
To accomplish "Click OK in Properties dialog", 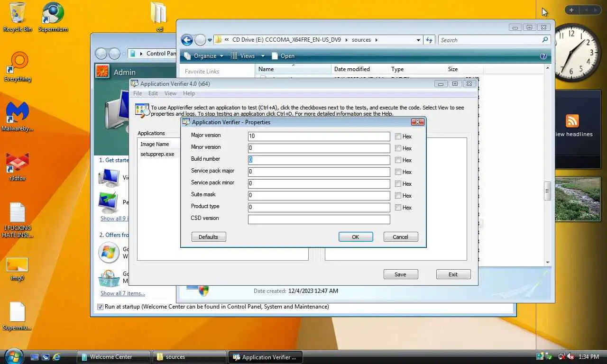I will pyautogui.click(x=356, y=237).
